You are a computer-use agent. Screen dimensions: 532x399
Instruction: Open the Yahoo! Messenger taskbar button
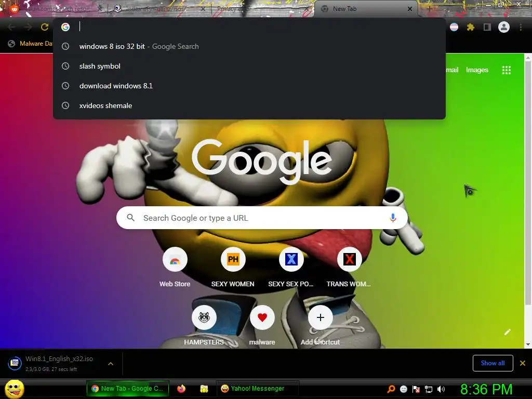point(258,389)
